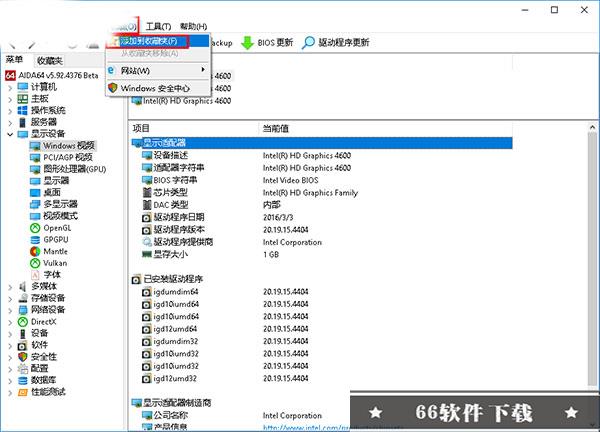Image resolution: width=600 pixels, height=432 pixels.
Task: Click the 字体 font icon in tree
Action: 35,275
